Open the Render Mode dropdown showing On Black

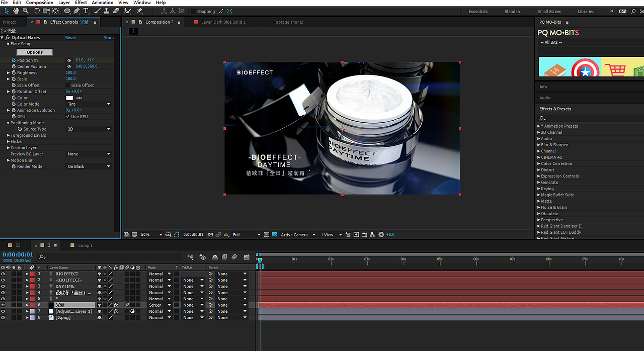(89, 166)
